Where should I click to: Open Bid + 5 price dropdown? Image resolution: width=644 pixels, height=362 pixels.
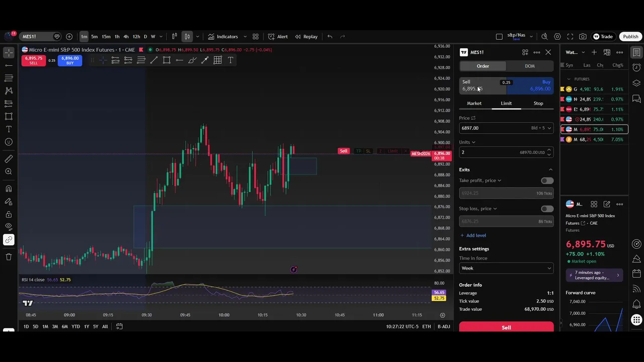(x=541, y=128)
